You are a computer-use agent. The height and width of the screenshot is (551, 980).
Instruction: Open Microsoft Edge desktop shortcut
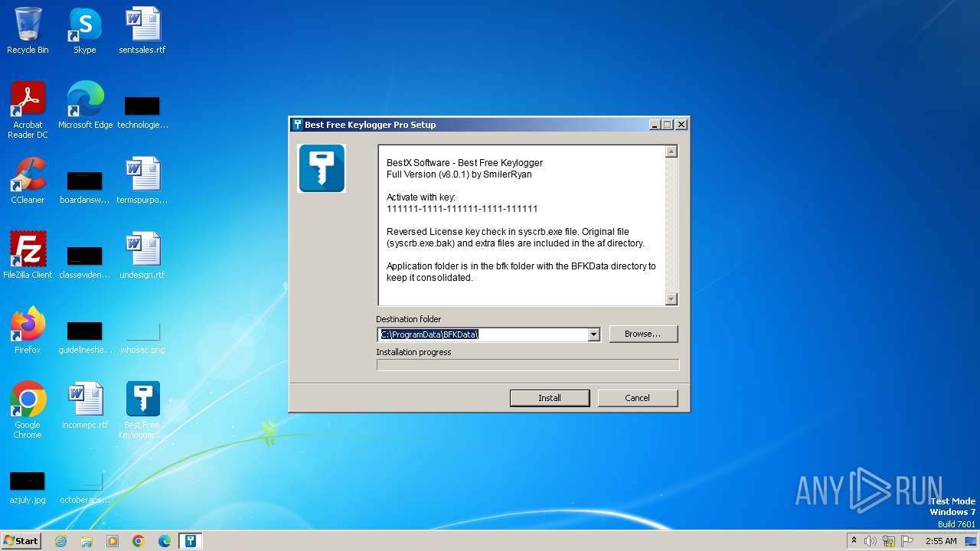85,106
